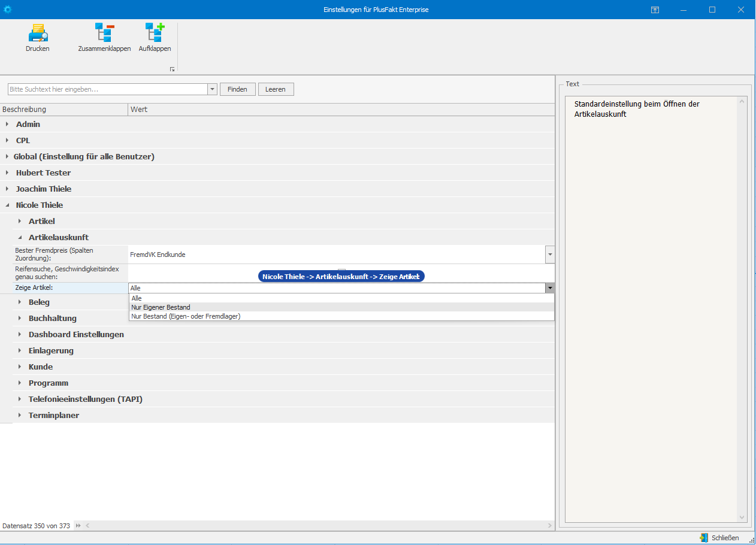Expand Global (Einstellung für alle Benutzer)
Viewport: 756px width, 545px height.
pos(7,157)
